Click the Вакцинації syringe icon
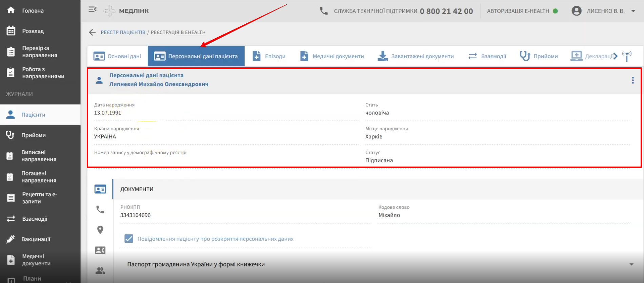The image size is (644, 283). (x=11, y=239)
